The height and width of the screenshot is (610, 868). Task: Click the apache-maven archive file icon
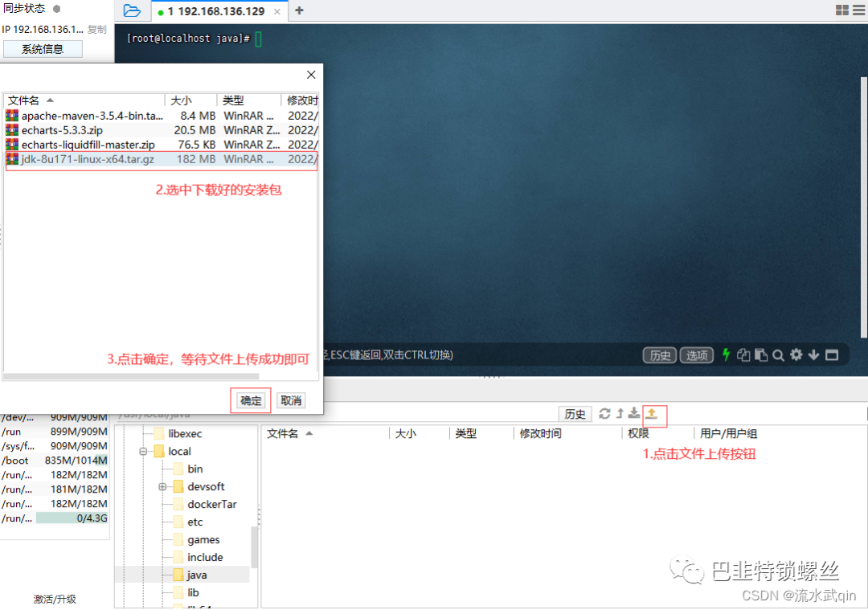tap(11, 115)
